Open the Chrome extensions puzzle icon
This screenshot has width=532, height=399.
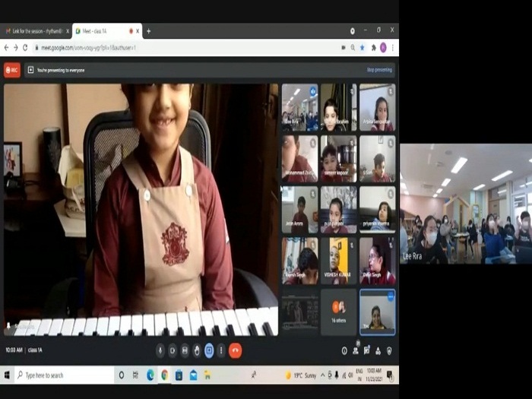point(373,48)
